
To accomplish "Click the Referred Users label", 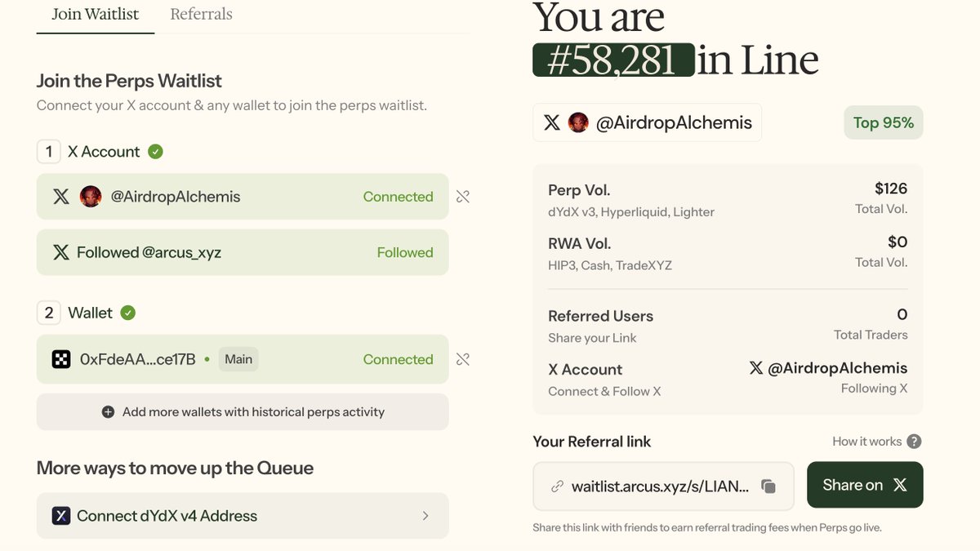I will pos(601,316).
